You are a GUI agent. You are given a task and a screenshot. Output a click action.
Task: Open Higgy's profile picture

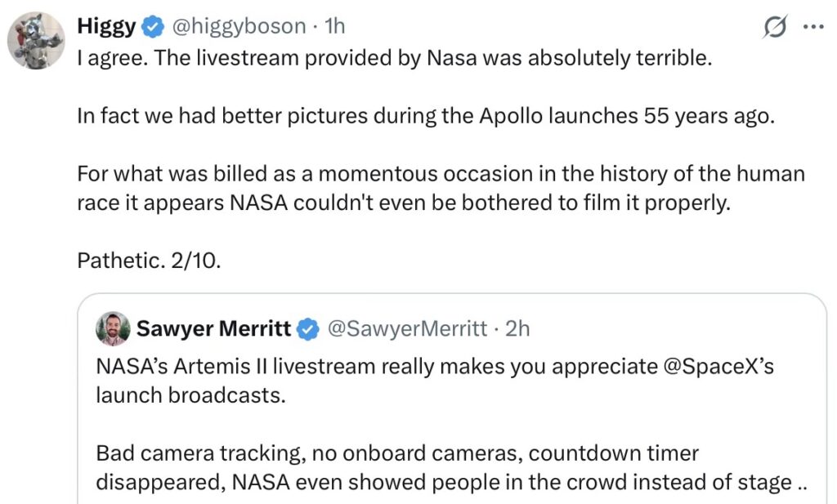36,41
